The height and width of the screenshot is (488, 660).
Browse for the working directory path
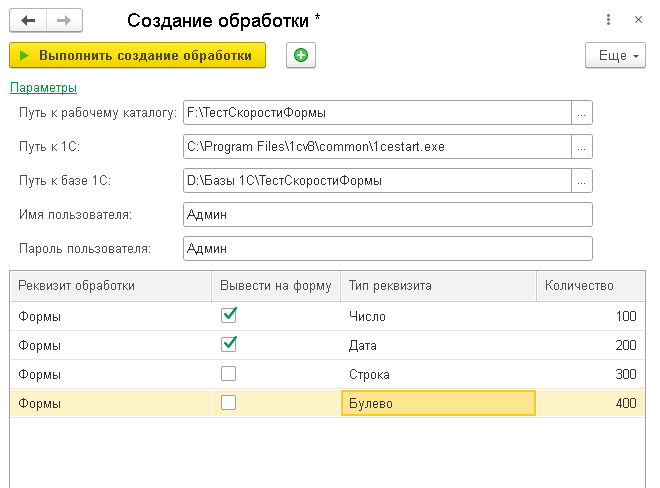click(x=582, y=113)
